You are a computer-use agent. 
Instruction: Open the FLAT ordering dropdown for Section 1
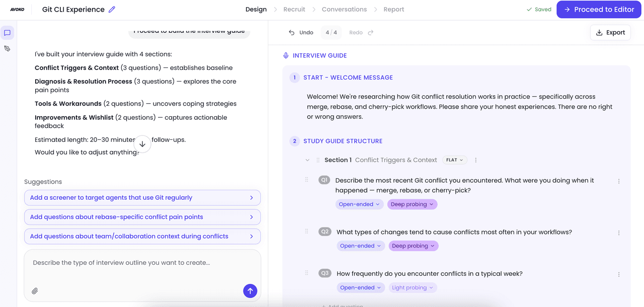point(454,160)
